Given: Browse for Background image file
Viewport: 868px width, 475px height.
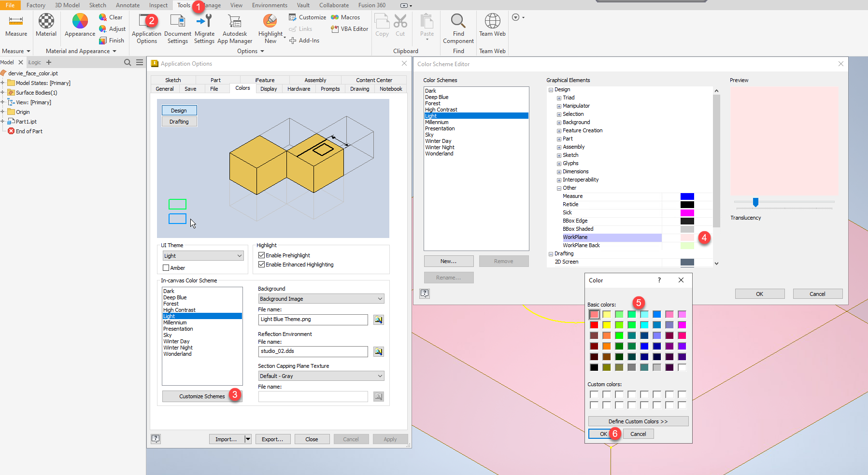Looking at the screenshot, I should pyautogui.click(x=379, y=320).
